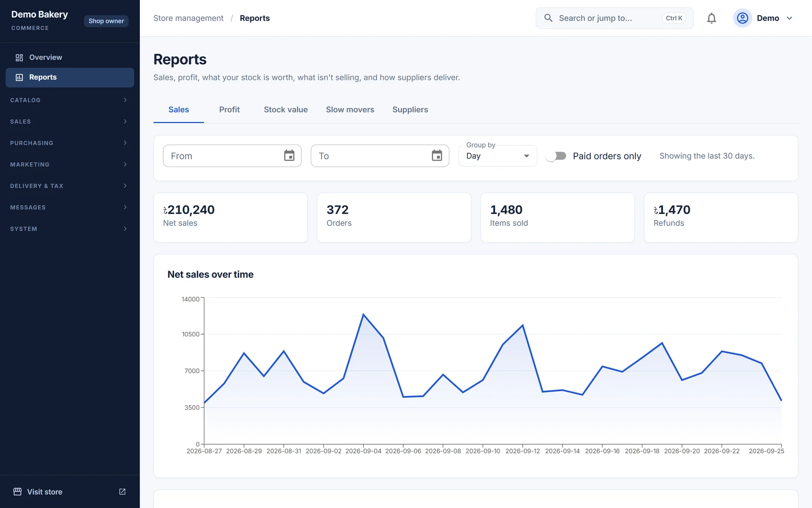This screenshot has width=812, height=508.
Task: Click the Search or jump to box
Action: point(614,18)
